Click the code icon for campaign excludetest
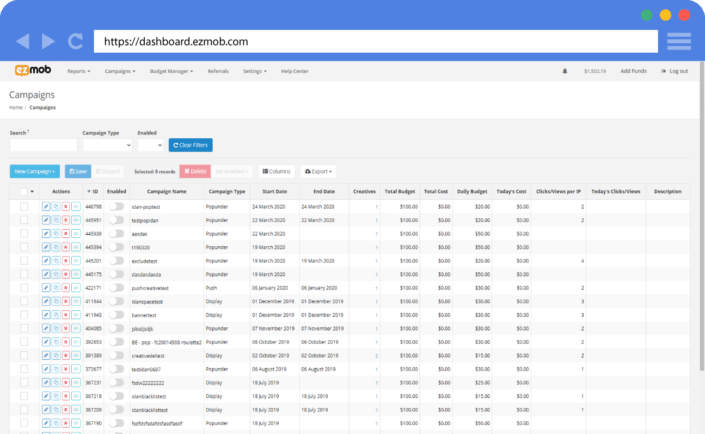This screenshot has width=705, height=434. (76, 260)
